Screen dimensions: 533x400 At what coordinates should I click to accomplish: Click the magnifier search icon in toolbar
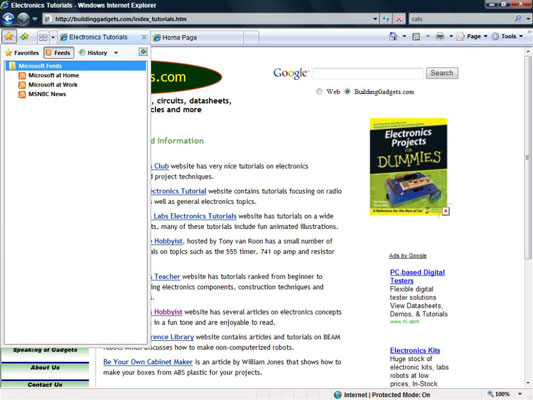pyautogui.click(x=518, y=19)
